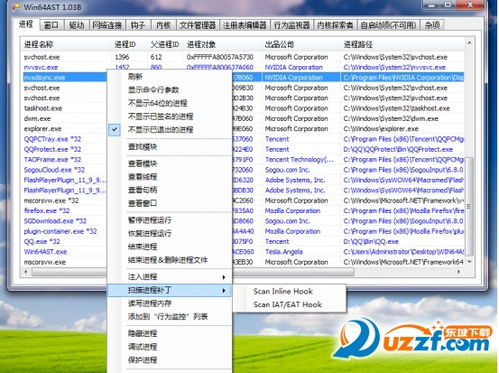Sort by 进程名称 column header
Image resolution: width=499 pixels, height=373 pixels.
point(66,44)
